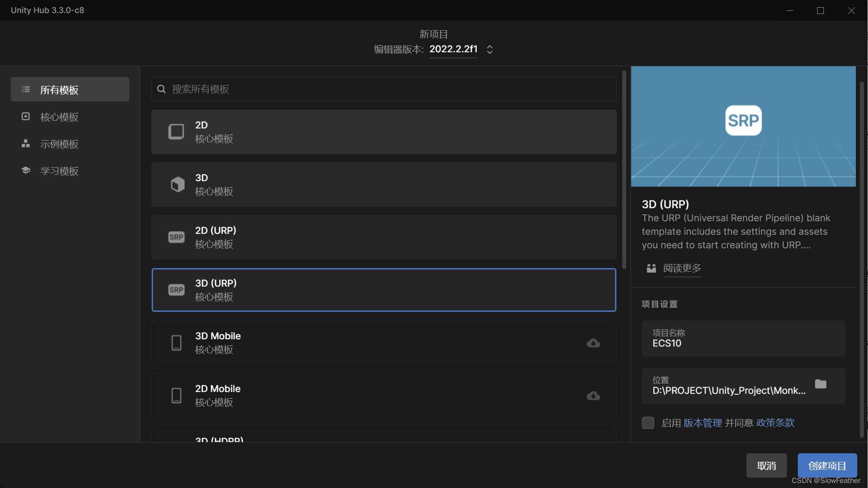This screenshot has height=488, width=868.
Task: Click the 取消 button
Action: [x=766, y=465]
